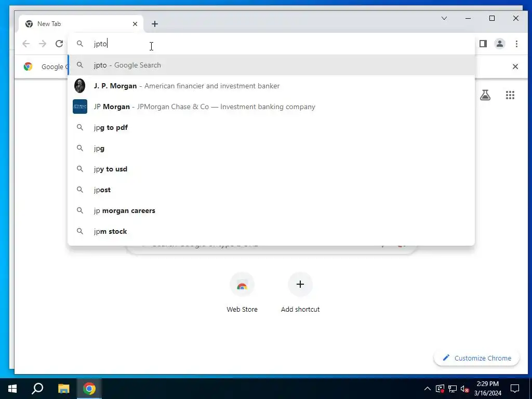Viewport: 532px width, 399px height.
Task: Close the New Tab tab
Action: 135,24
